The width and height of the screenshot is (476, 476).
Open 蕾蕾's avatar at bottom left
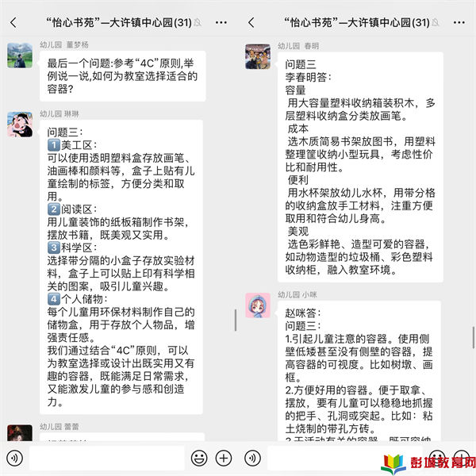point(20,433)
